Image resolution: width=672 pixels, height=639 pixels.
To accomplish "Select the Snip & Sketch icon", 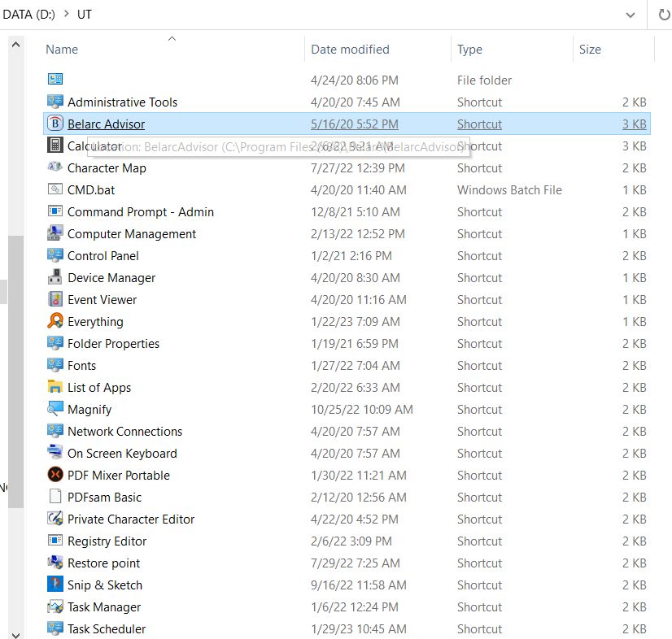I will pos(55,585).
